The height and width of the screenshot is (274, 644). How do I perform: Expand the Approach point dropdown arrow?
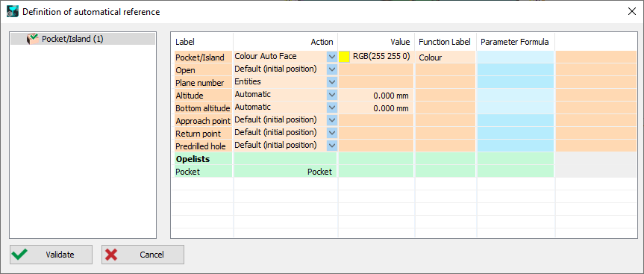pyautogui.click(x=332, y=120)
